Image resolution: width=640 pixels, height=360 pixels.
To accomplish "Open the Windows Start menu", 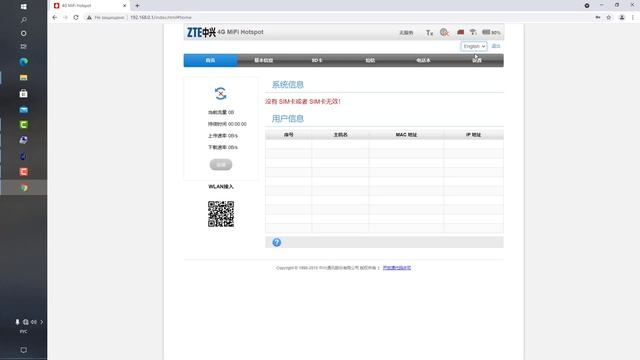I will 24,7.
